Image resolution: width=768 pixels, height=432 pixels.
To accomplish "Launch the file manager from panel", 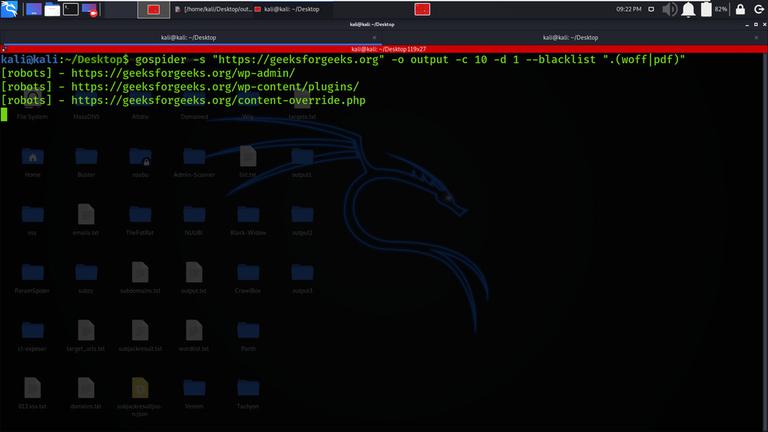I will pos(52,9).
